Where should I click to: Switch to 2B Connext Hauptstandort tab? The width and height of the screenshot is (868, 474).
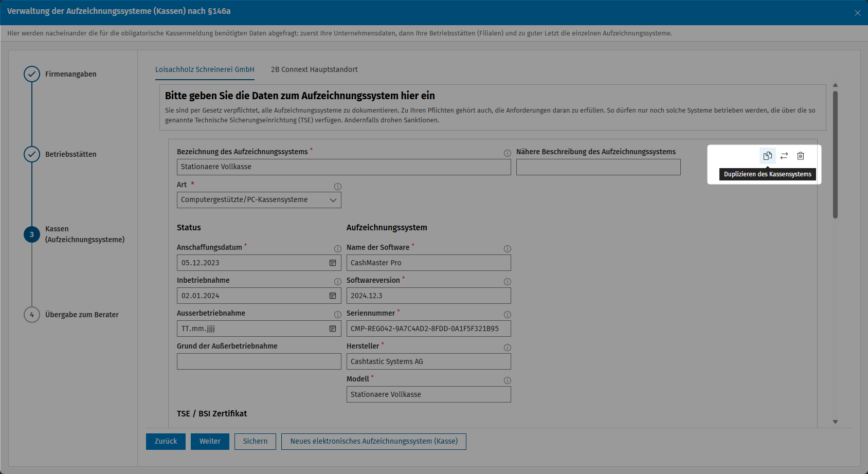[x=314, y=69]
